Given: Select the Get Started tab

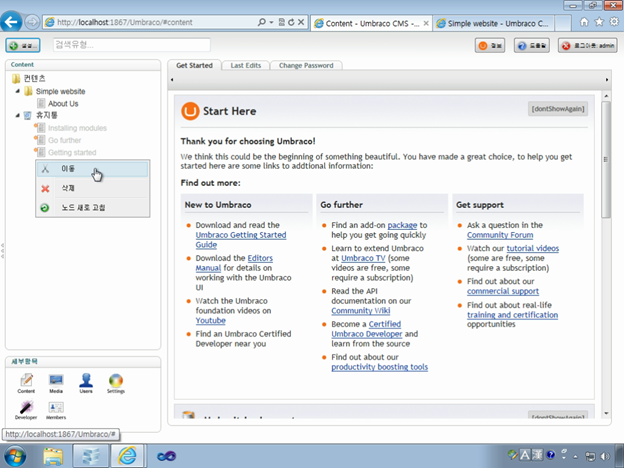Looking at the screenshot, I should pyautogui.click(x=194, y=65).
